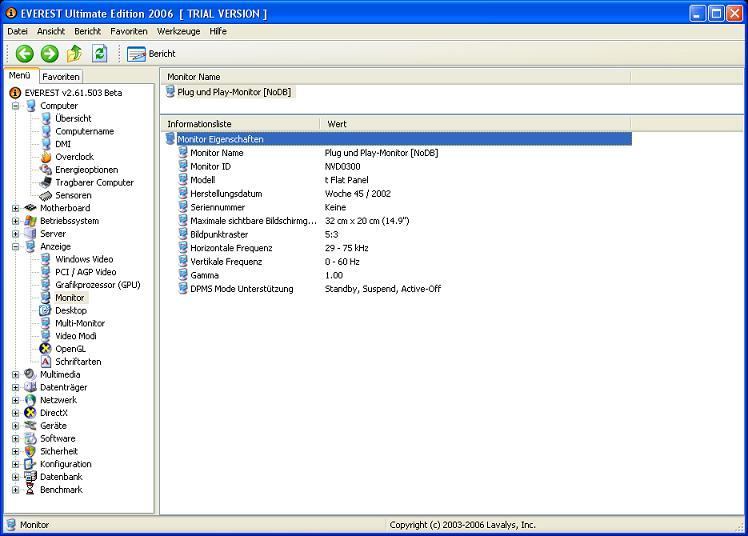The height and width of the screenshot is (536, 748).
Task: Open the Ansicht menu
Action: [51, 31]
